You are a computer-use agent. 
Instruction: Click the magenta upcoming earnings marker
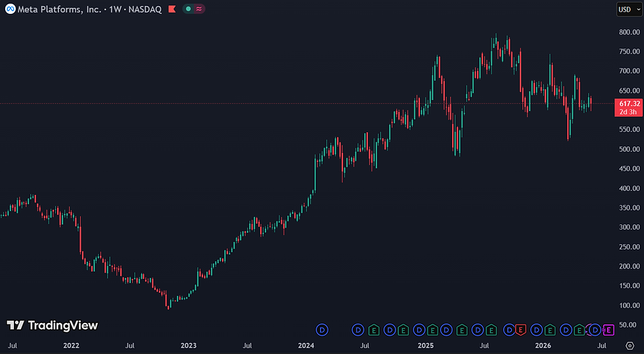click(609, 330)
